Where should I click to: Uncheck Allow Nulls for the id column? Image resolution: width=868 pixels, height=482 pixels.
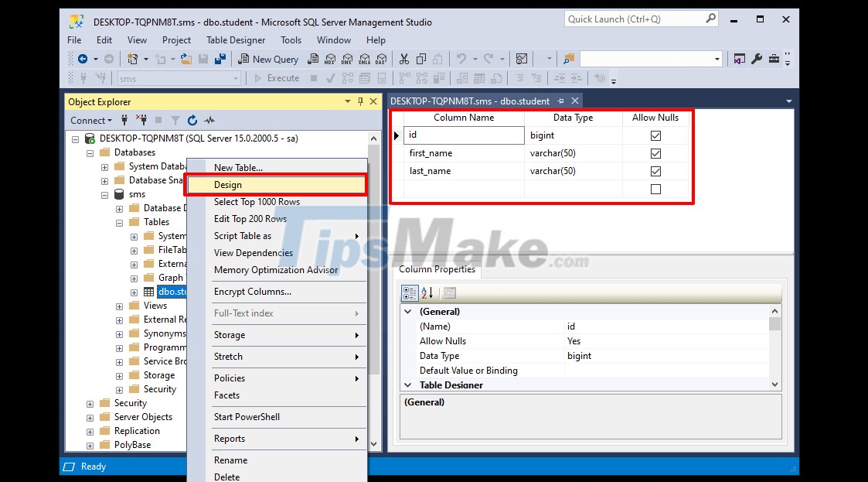[x=655, y=135]
